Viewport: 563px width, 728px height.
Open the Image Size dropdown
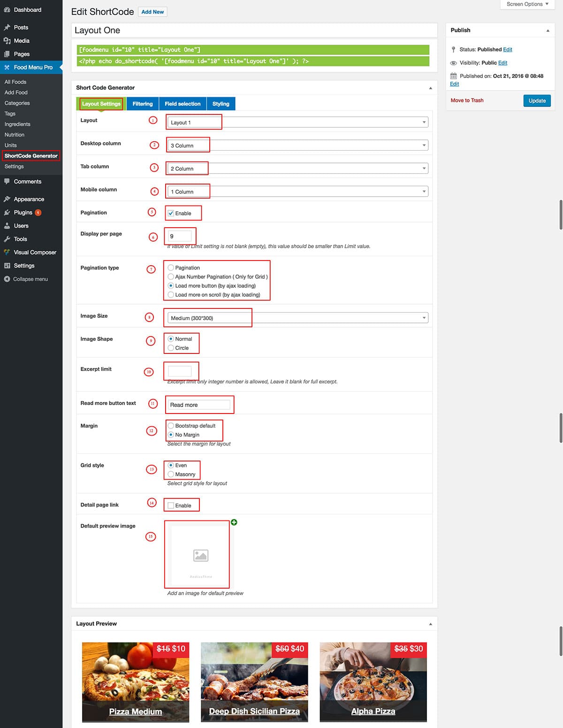(x=298, y=318)
